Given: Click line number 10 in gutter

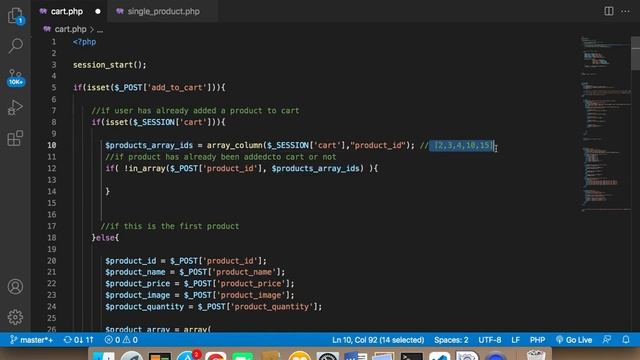Looking at the screenshot, I should (52, 145).
